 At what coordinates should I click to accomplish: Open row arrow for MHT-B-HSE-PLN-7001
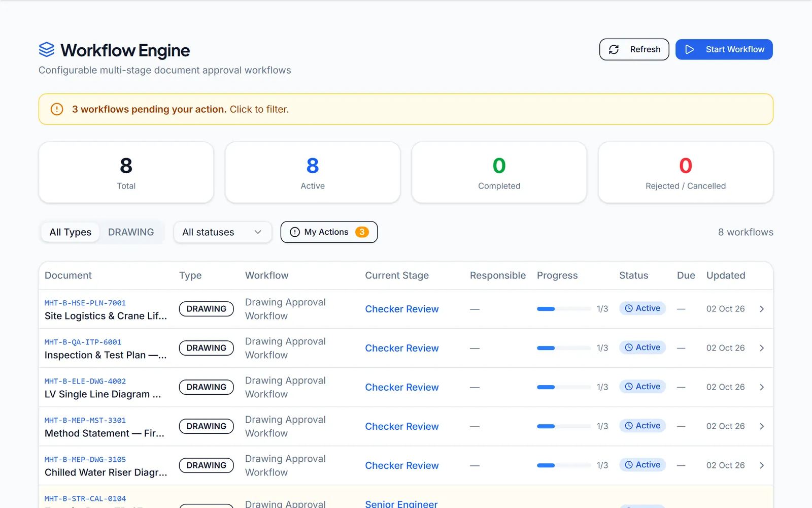pos(762,309)
